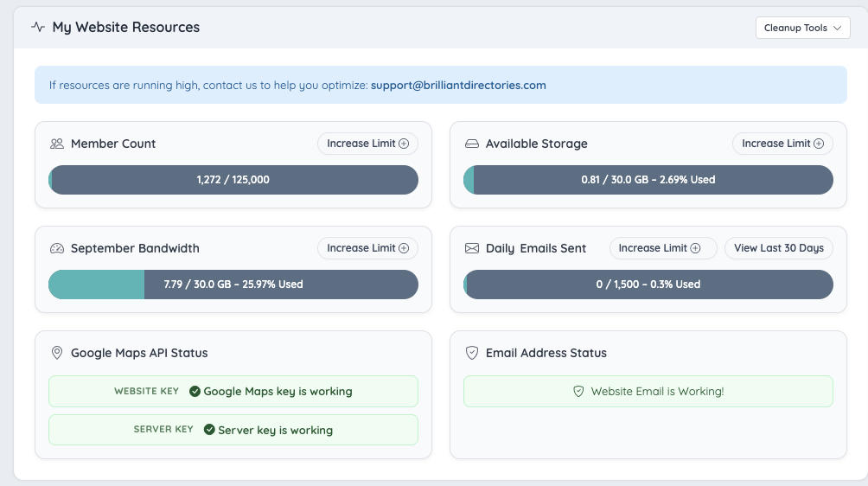Image resolution: width=868 pixels, height=486 pixels.
Task: Click the Email Address Status heading
Action: [546, 353]
